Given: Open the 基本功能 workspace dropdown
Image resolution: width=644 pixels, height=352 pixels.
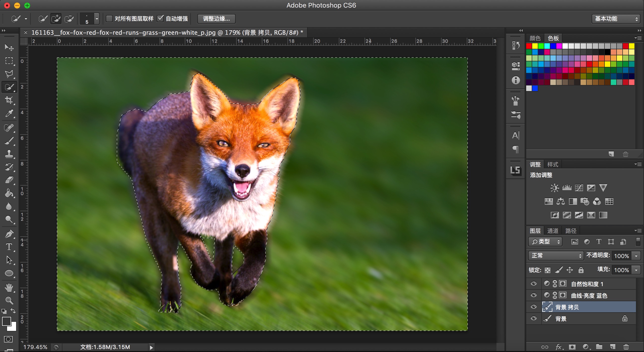Looking at the screenshot, I should point(616,19).
